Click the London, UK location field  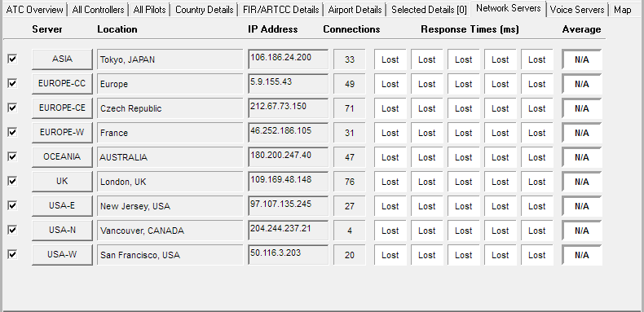[x=170, y=182]
